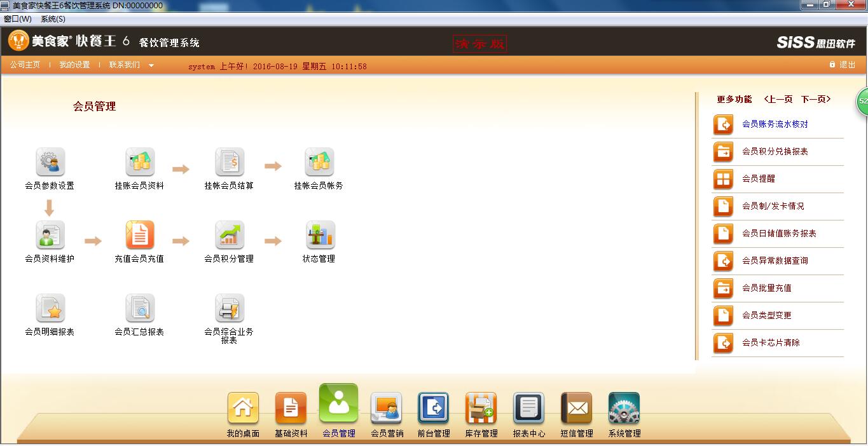868x446 pixels.
Task: Open the 状态管理 icon
Action: click(320, 236)
